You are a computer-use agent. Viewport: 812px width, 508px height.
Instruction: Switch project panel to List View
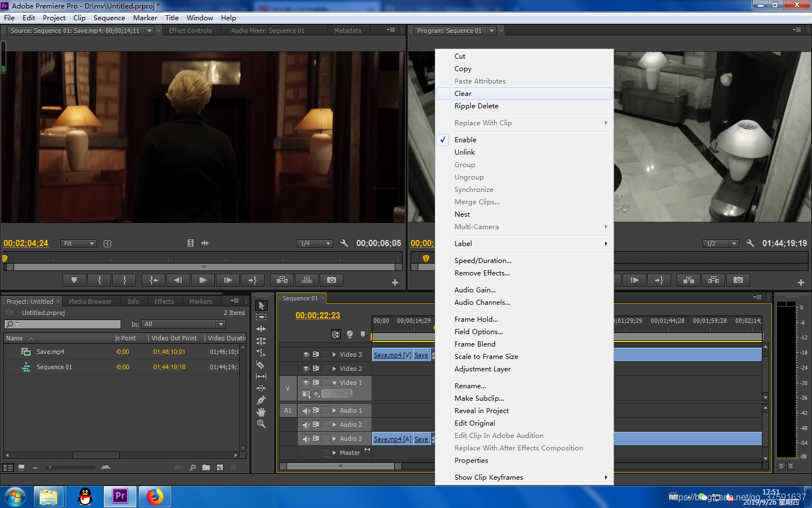8,467
